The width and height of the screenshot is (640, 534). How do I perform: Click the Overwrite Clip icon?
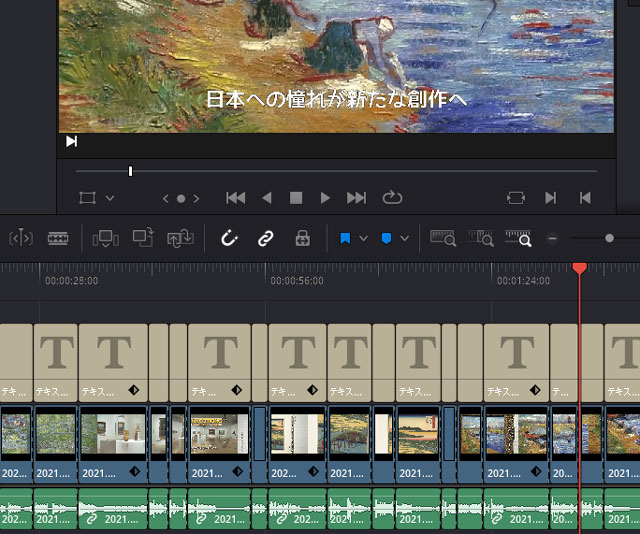[143, 238]
